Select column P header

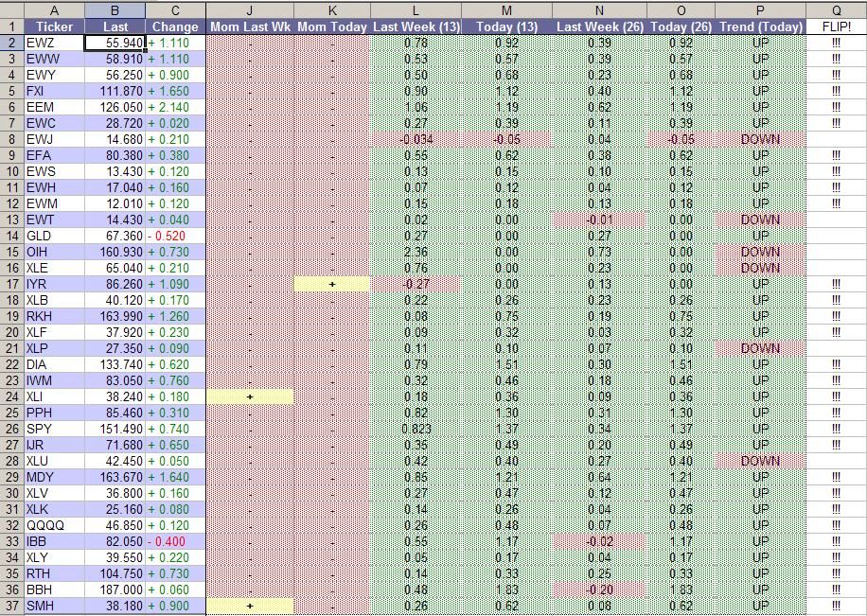tap(760, 10)
